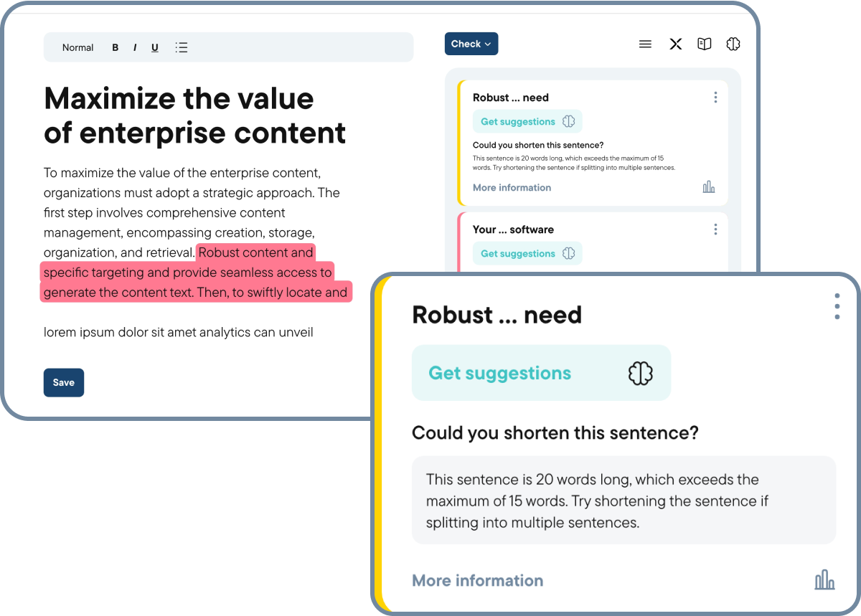This screenshot has height=616, width=861.
Task: Open the hamburger lines icon next to Check
Action: [645, 44]
